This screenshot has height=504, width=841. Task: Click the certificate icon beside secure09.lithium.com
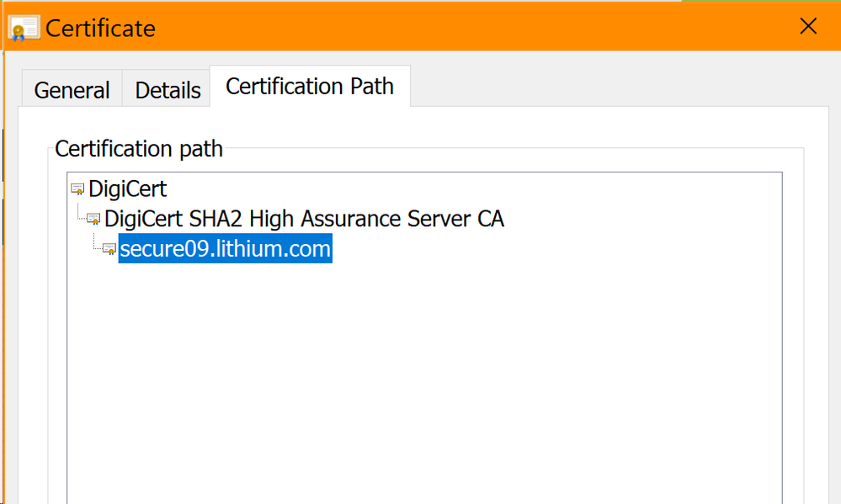[x=109, y=249]
